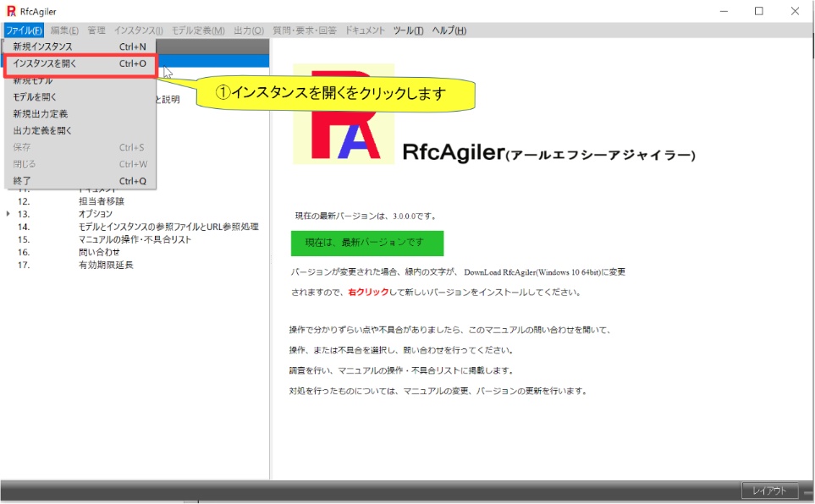Viewport: 815px width, 504px height.
Task: Close the RfcAgiler window
Action: 795,11
